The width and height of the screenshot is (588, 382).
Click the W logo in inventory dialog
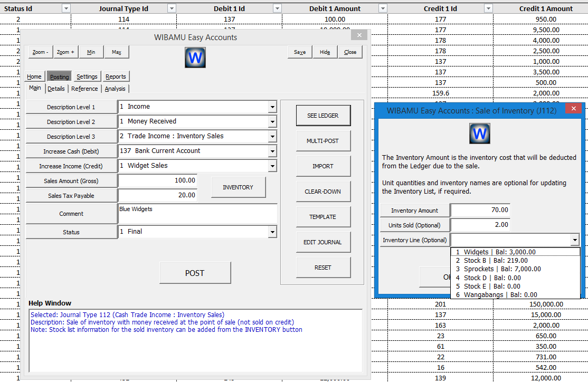479,133
